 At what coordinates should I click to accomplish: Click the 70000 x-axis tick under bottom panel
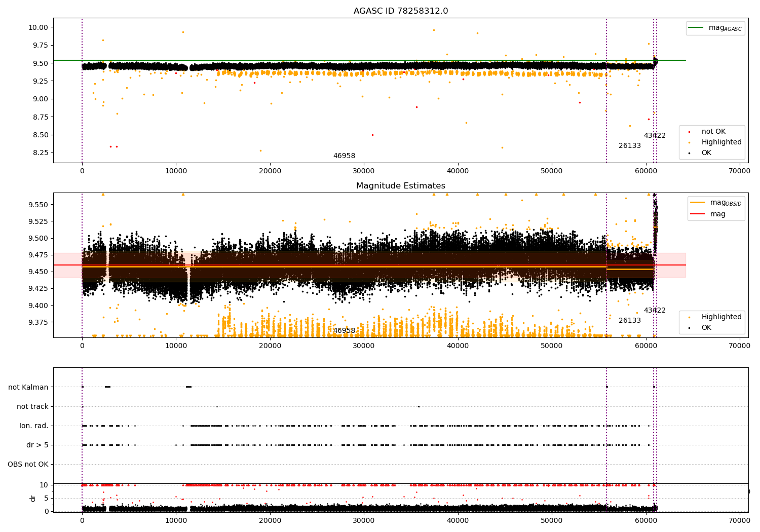point(740,520)
